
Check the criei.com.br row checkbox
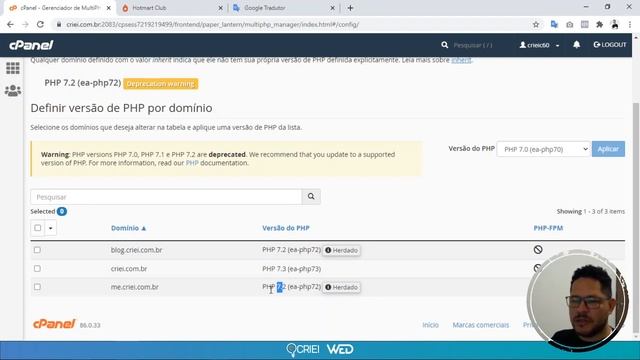(37, 269)
